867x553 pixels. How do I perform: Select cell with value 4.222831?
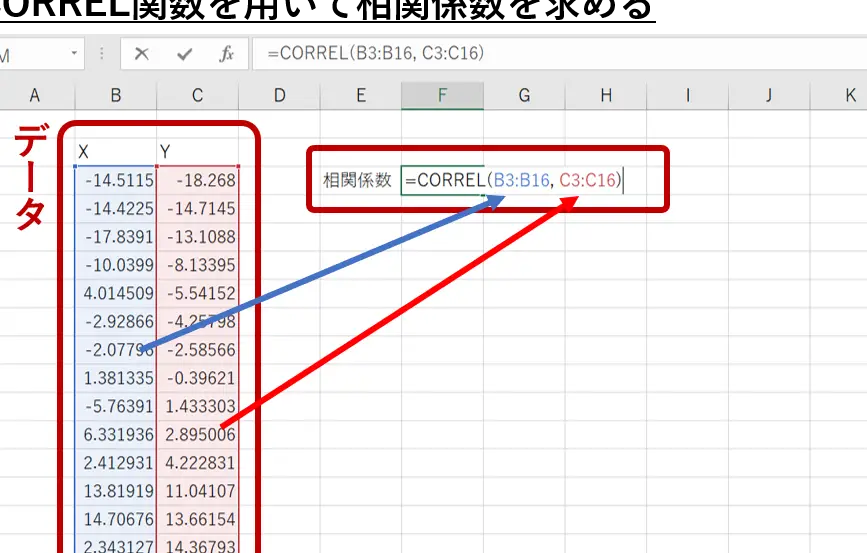click(x=197, y=463)
